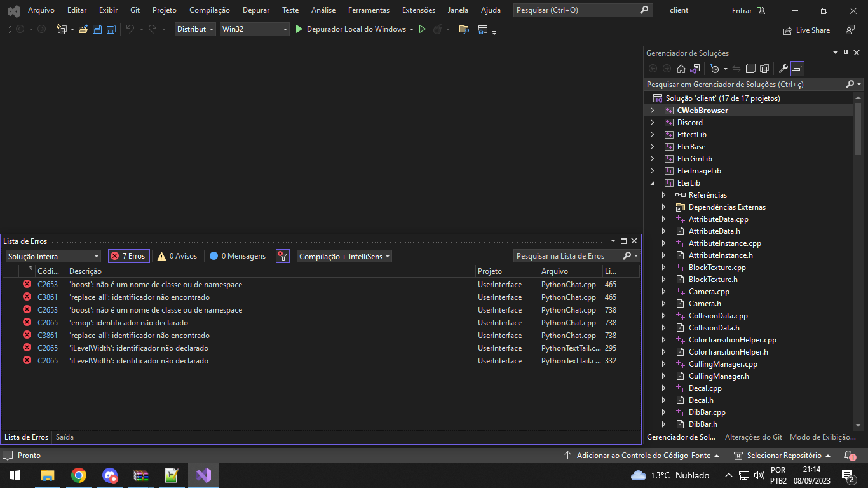
Task: Click the Visual Studio icon on the taskbar
Action: (203, 475)
